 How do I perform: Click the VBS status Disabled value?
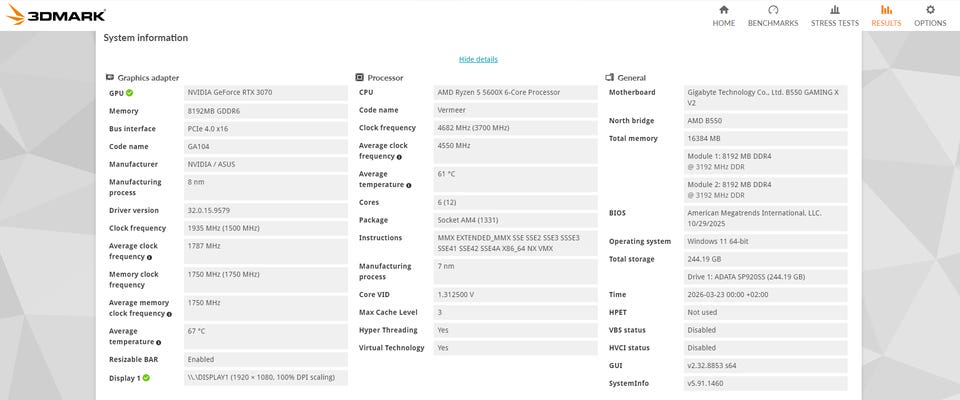(x=766, y=330)
